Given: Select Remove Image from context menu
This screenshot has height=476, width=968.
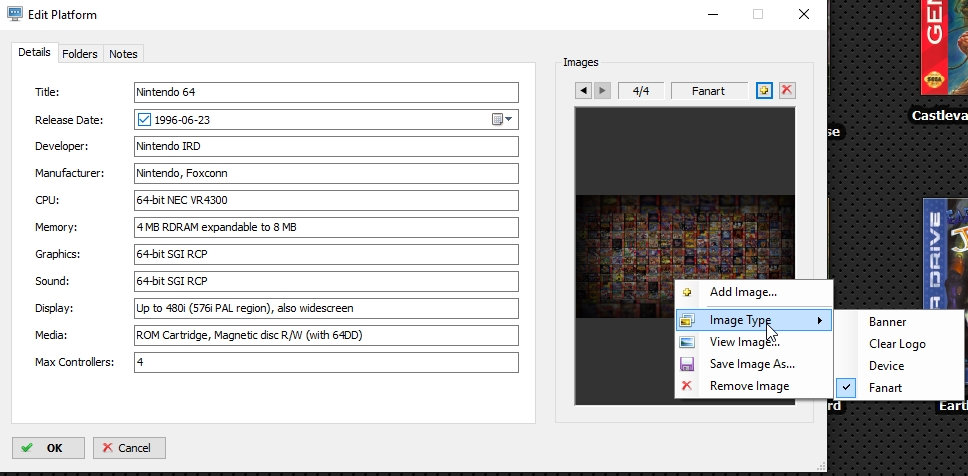Looking at the screenshot, I should click(754, 386).
